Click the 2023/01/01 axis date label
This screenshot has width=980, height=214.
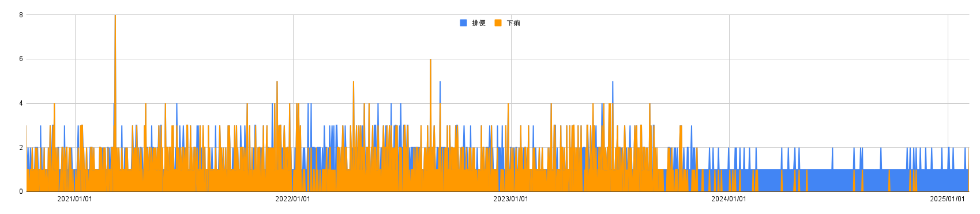pyautogui.click(x=511, y=199)
